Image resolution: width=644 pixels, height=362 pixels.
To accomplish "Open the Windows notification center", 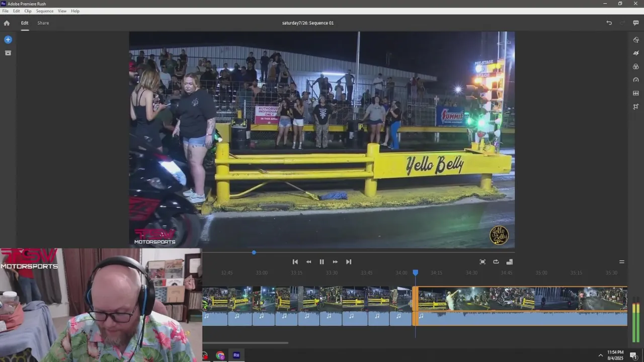I will click(633, 355).
